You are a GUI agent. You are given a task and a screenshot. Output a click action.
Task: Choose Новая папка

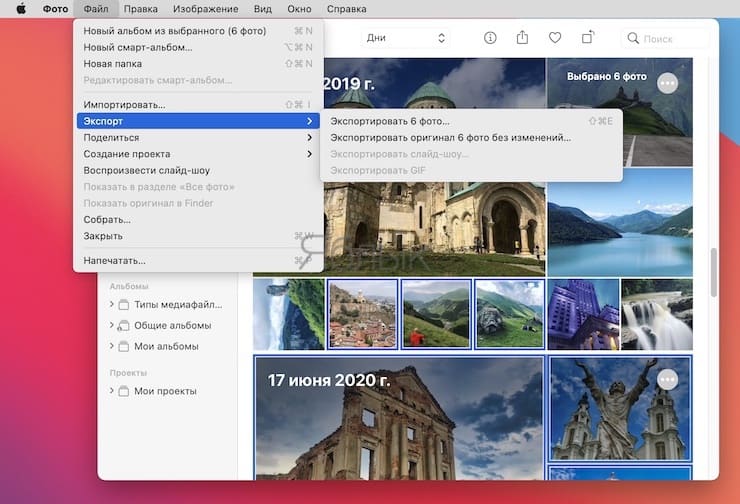pyautogui.click(x=198, y=63)
